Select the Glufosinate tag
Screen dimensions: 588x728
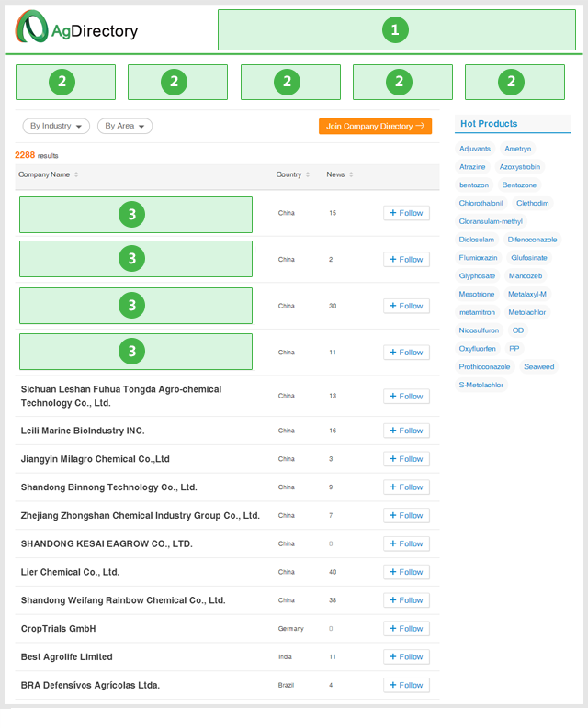pos(529,258)
